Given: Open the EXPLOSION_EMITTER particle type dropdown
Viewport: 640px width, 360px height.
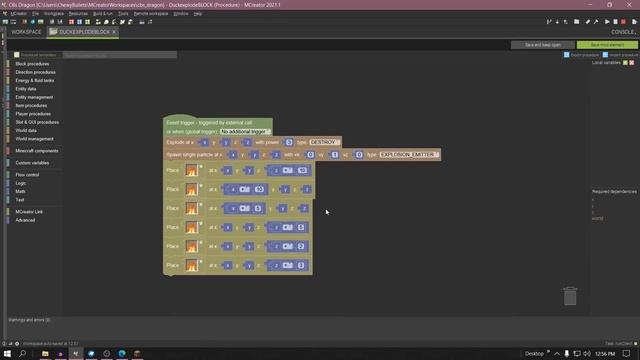Looking at the screenshot, I should (409, 155).
